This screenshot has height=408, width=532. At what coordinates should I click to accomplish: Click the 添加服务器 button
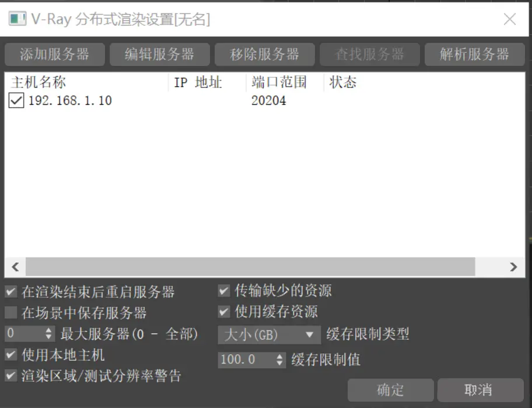[x=55, y=54]
